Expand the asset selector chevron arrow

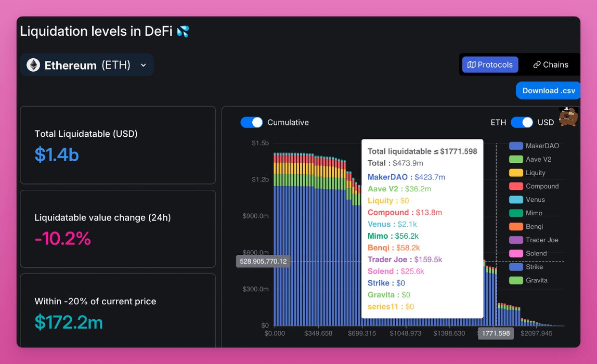[144, 66]
